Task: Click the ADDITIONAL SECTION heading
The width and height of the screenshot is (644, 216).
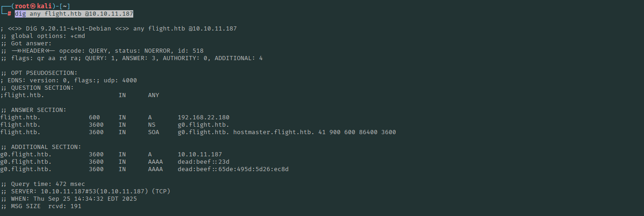Action: pyautogui.click(x=46, y=147)
